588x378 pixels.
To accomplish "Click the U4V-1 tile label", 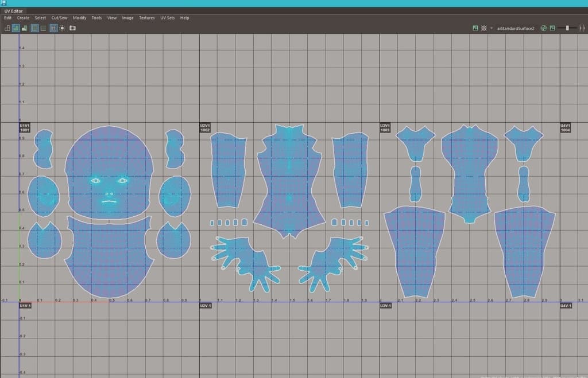I will point(566,306).
